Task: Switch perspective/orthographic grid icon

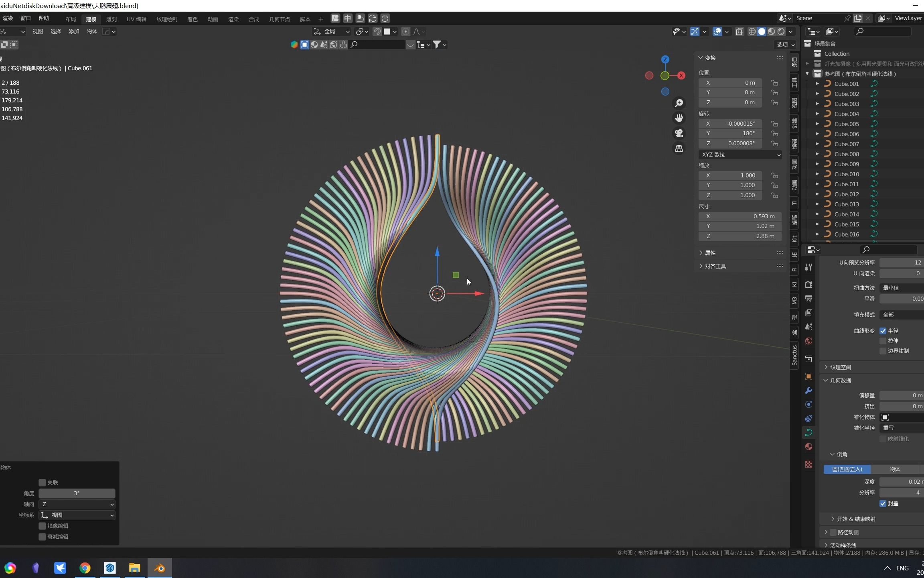Action: coord(679,149)
